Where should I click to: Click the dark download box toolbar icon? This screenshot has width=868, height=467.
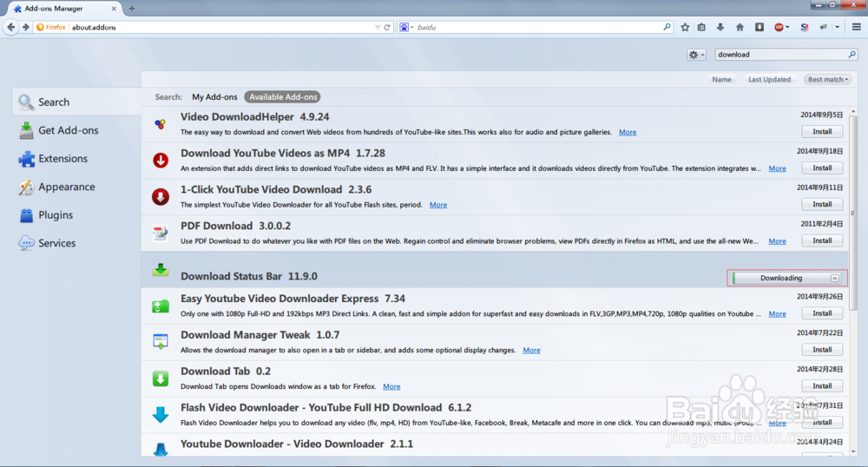coord(759,27)
